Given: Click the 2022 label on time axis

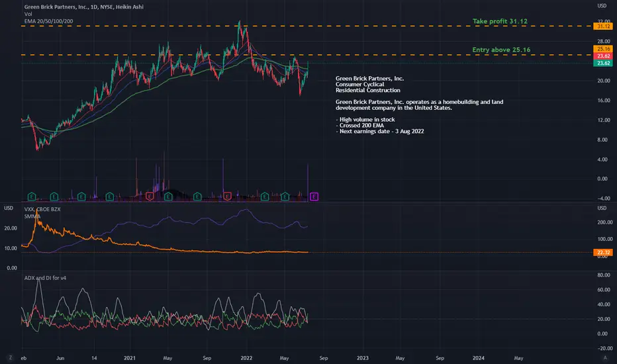Looking at the screenshot, I should [246, 357].
